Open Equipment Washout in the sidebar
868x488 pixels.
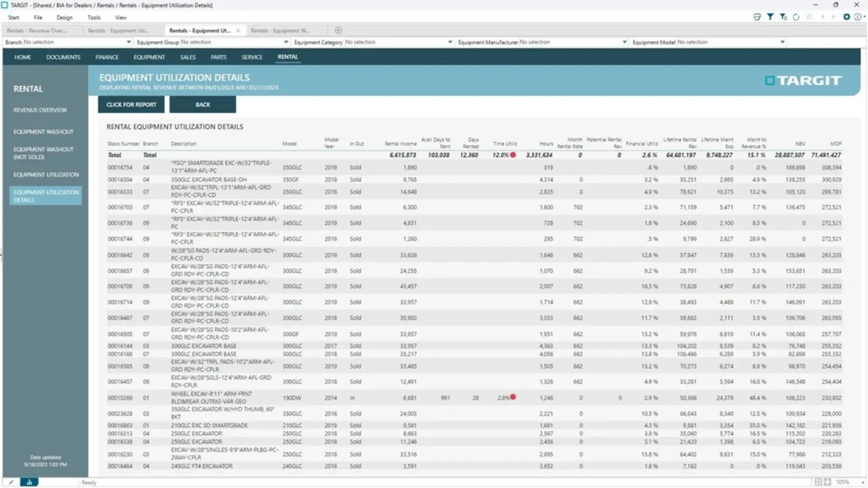(x=43, y=131)
